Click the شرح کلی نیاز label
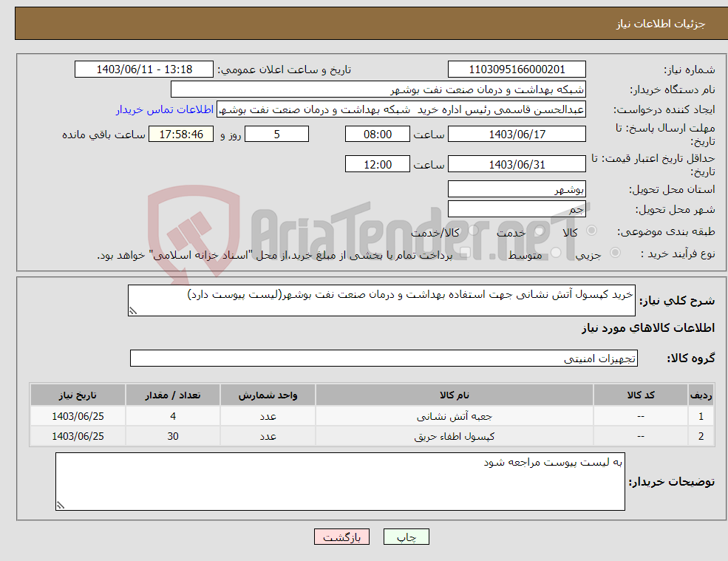Screen dimensions: 728x561 point(677,301)
